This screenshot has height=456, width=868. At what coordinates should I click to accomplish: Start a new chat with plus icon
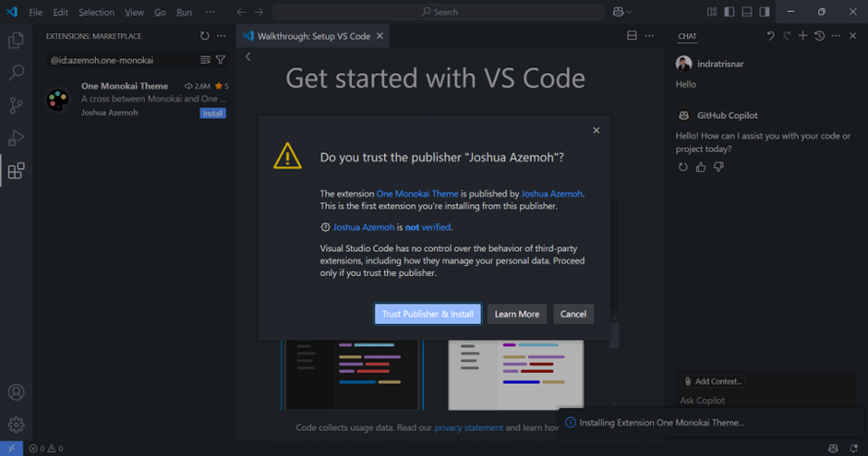point(802,36)
